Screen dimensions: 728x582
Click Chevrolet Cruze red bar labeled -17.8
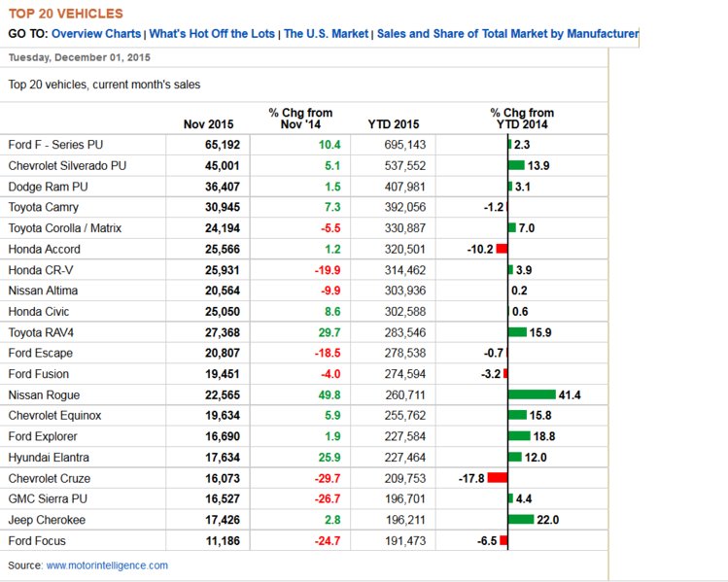[x=498, y=478]
